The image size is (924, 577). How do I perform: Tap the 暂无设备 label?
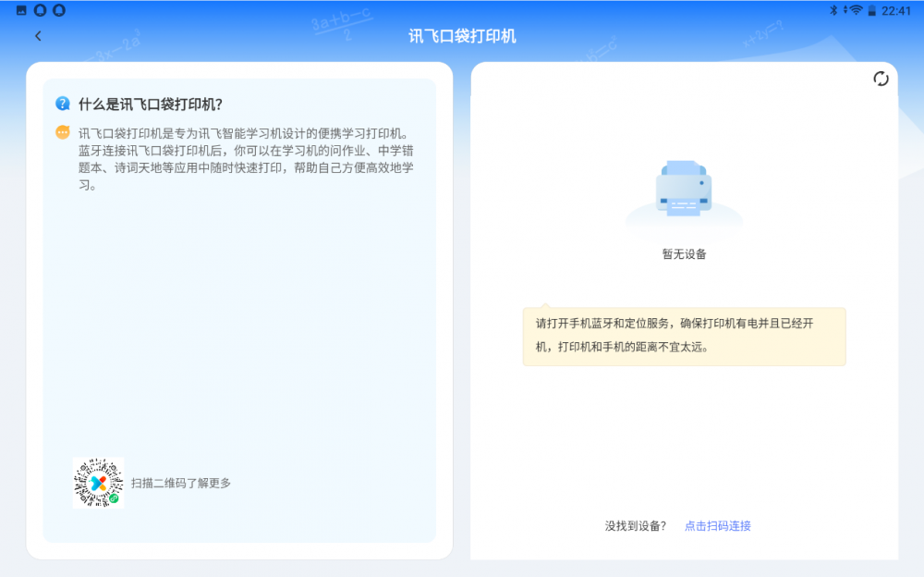[x=684, y=254]
